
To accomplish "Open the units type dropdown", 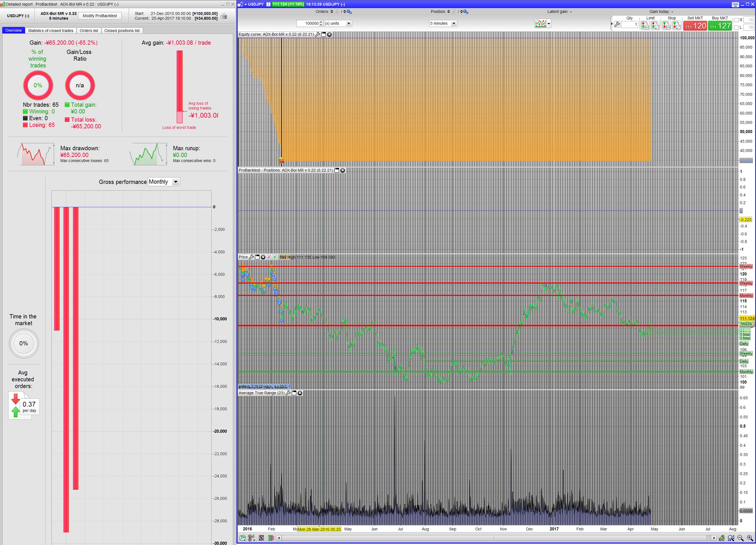I will (x=349, y=24).
